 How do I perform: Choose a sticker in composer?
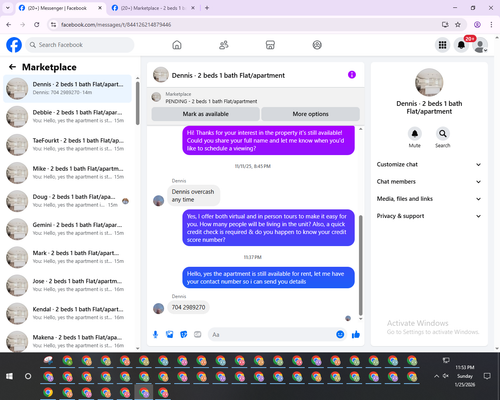coord(184,334)
